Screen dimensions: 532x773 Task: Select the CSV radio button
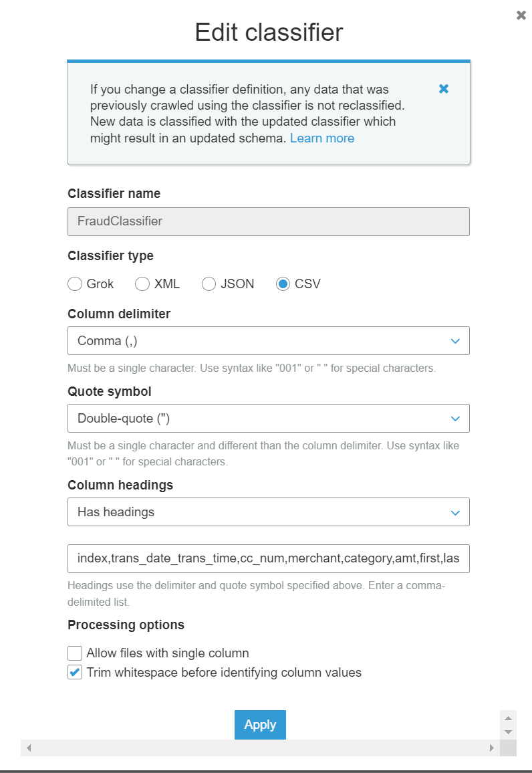click(283, 284)
